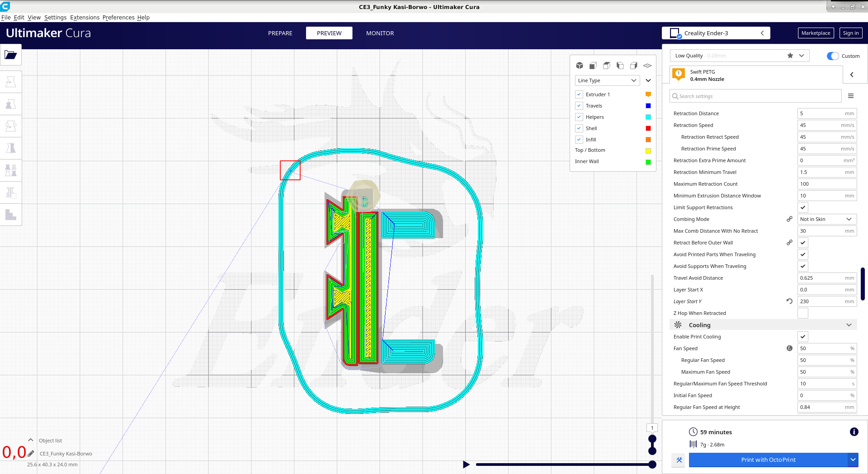The height and width of the screenshot is (474, 868).
Task: Click the wrench tools icon near print button
Action: (x=679, y=460)
